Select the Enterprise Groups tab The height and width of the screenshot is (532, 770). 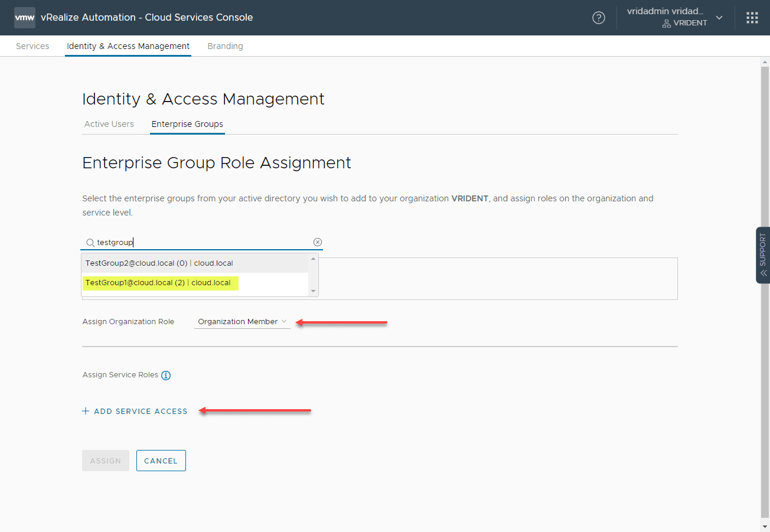click(187, 124)
